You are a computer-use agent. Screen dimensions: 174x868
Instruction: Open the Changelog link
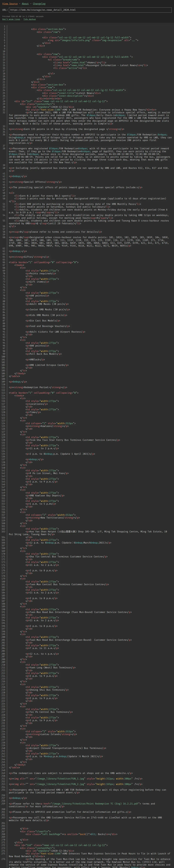click(39, 4)
